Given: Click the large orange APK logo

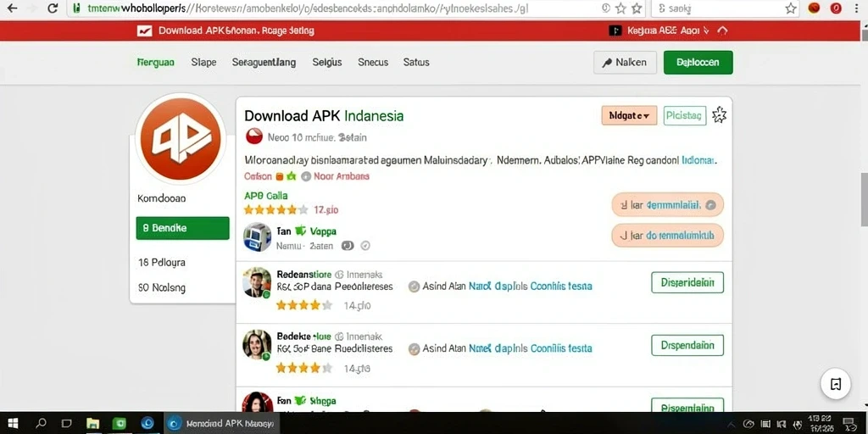Looking at the screenshot, I should (182, 138).
